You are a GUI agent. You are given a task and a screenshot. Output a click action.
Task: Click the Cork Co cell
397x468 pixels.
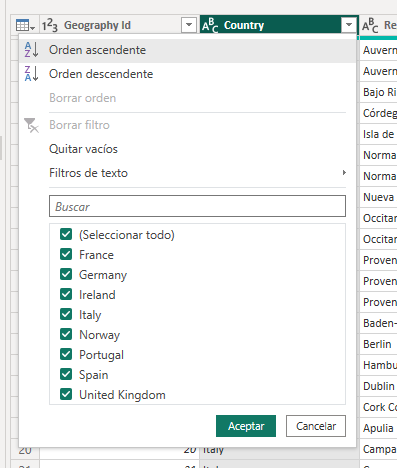point(379,407)
